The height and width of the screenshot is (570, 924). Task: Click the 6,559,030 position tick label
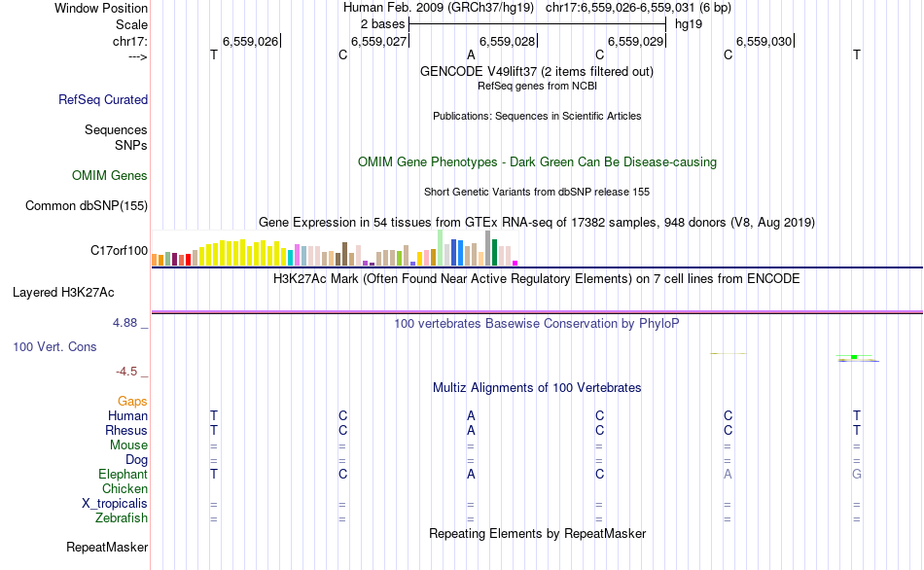764,41
